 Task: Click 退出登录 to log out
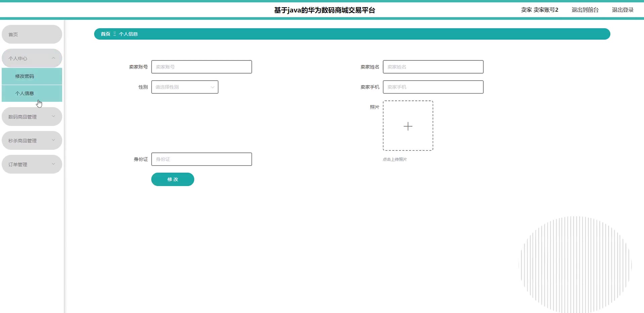[623, 10]
